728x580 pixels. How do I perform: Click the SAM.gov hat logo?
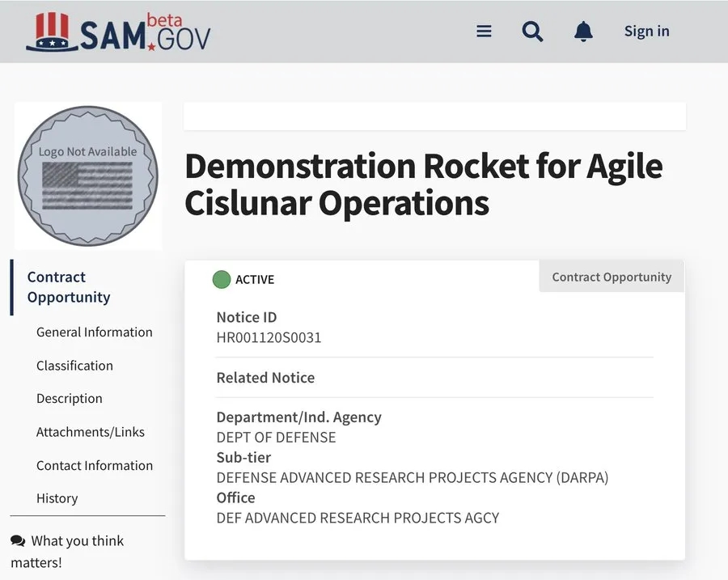52,32
